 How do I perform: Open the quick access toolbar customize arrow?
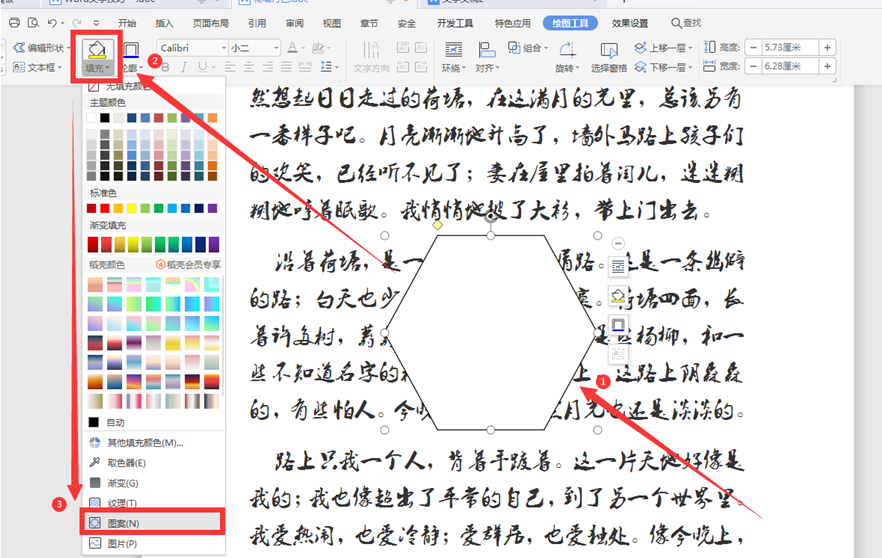(x=96, y=23)
